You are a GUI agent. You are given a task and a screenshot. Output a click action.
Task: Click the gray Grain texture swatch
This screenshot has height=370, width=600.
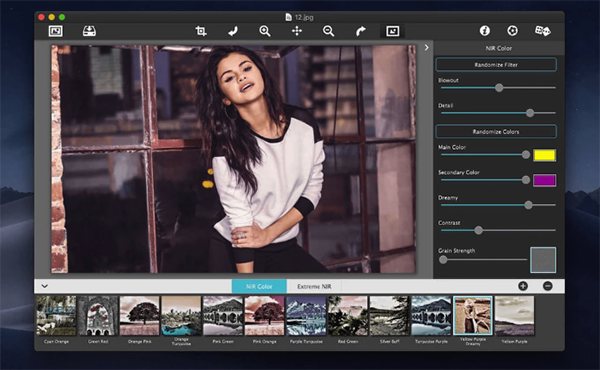[x=543, y=260]
